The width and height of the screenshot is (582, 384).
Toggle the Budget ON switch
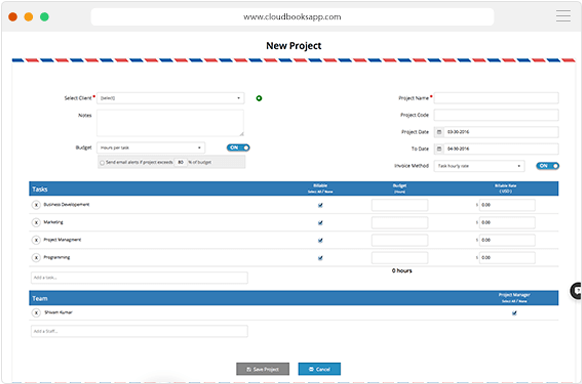pos(238,148)
